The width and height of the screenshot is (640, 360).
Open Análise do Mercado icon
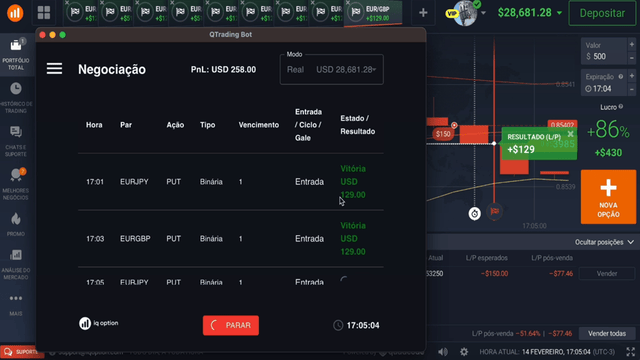click(x=16, y=255)
